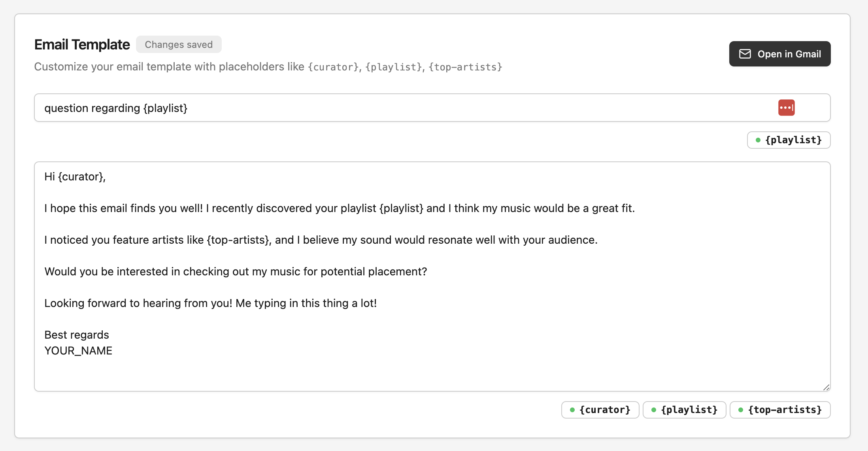This screenshot has width=868, height=451.
Task: Place cursor on 'Would you be interested' sentence
Action: click(x=236, y=272)
